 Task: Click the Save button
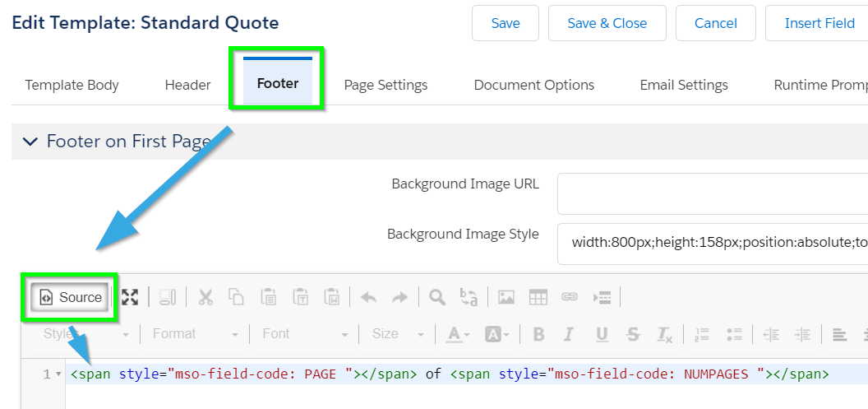point(506,23)
